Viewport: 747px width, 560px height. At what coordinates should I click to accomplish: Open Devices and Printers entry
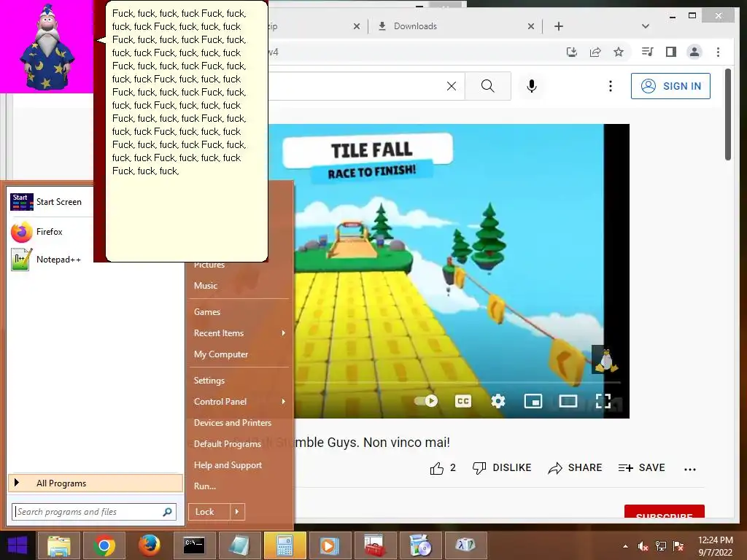tap(233, 423)
